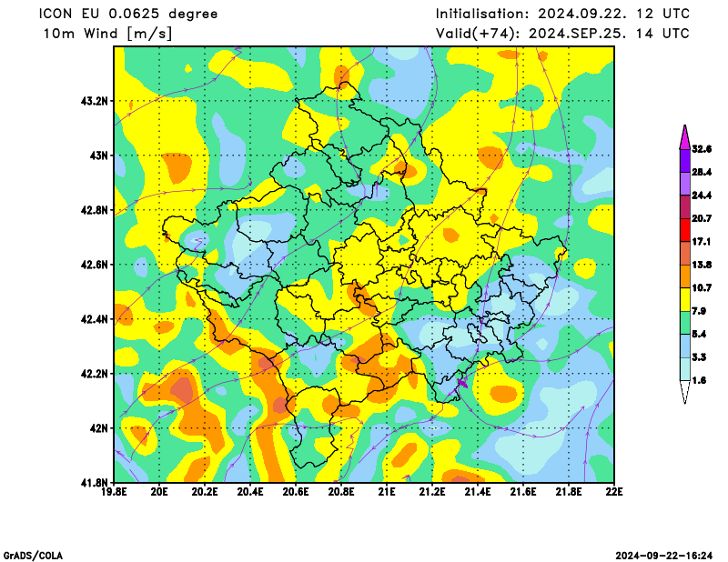Click the yellow 7.9–10.7 color band
Screen dimensions: 728x562
[x=685, y=300]
